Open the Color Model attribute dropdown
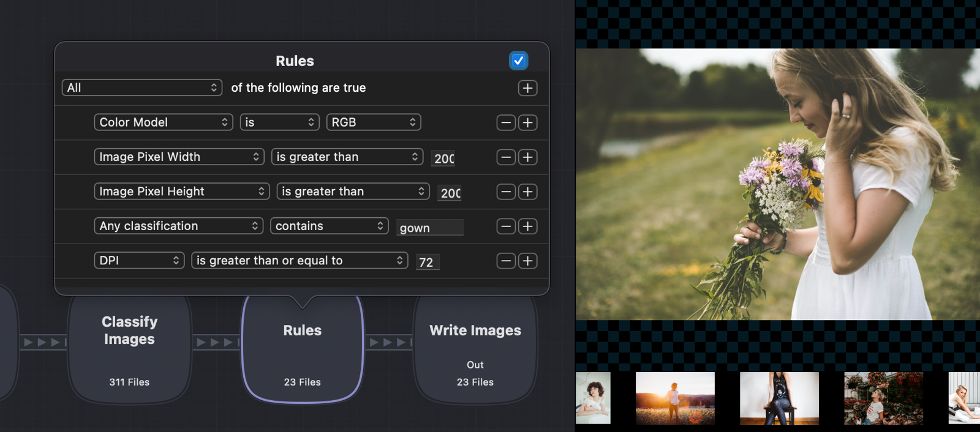Image resolution: width=980 pixels, height=432 pixels. (x=164, y=122)
